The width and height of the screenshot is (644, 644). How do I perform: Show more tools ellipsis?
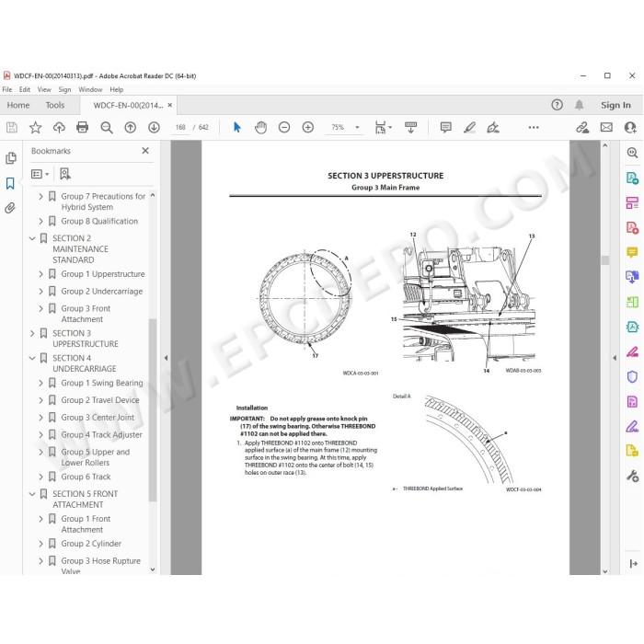coord(534,127)
